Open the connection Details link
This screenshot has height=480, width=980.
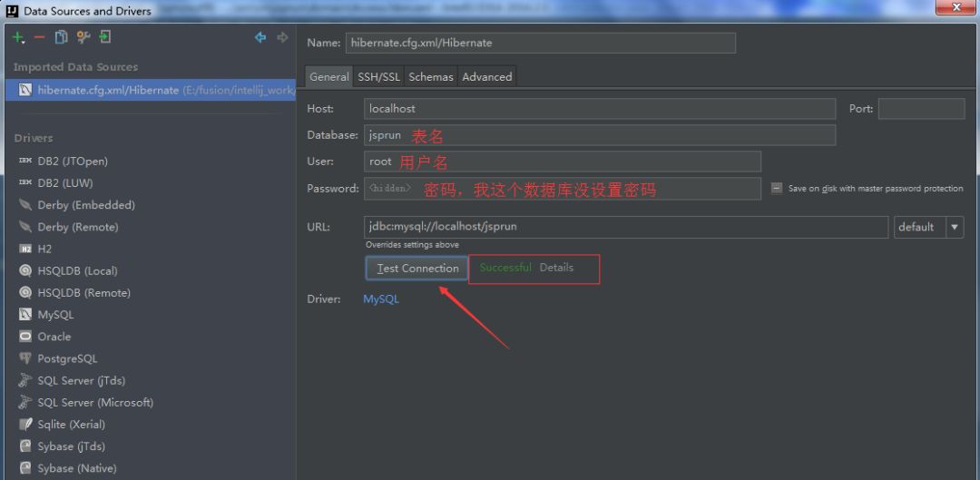coord(556,268)
